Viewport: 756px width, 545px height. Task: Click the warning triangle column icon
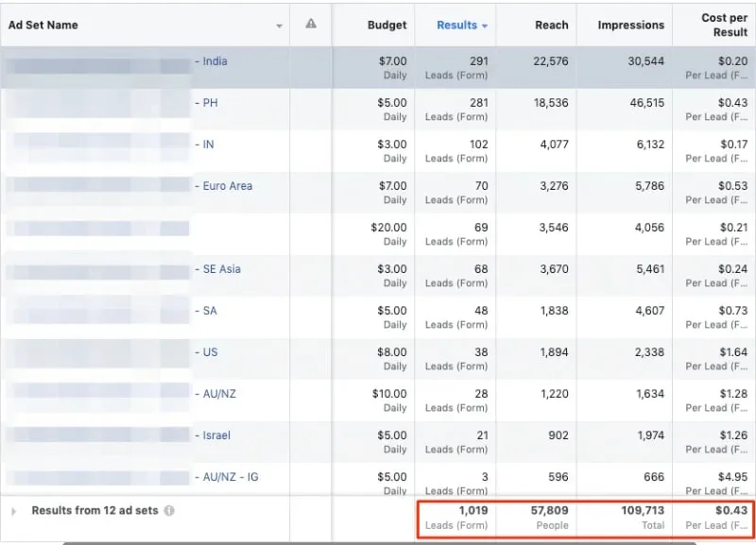tap(311, 24)
